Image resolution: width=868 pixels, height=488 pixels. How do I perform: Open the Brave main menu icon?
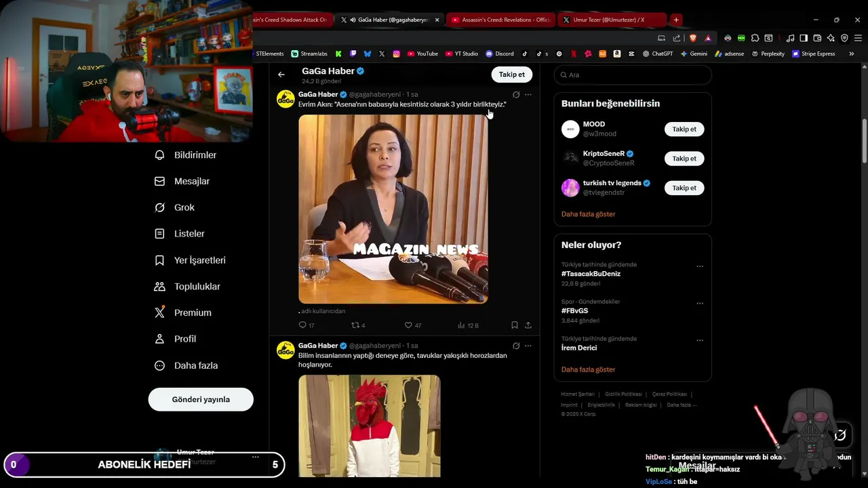coord(858,38)
